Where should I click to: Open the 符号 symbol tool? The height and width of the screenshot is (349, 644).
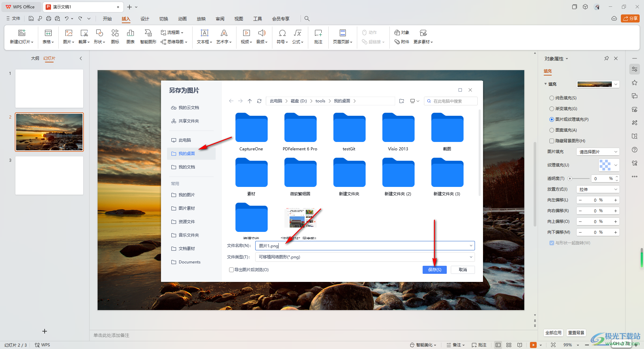point(282,37)
